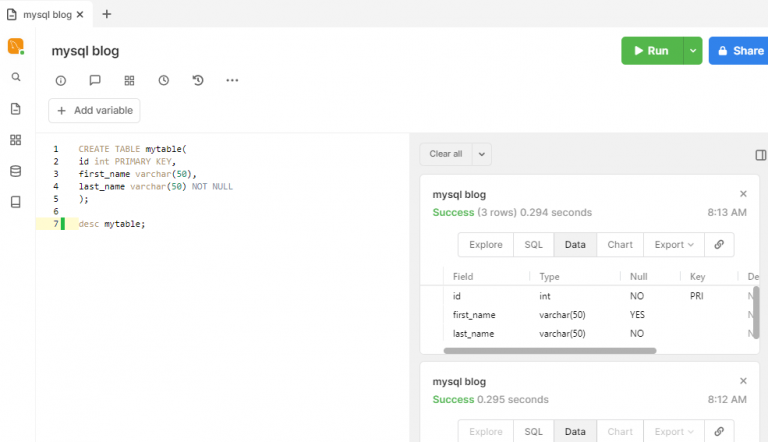Open a new browser tab with plus
The image size is (768, 442).
(107, 14)
